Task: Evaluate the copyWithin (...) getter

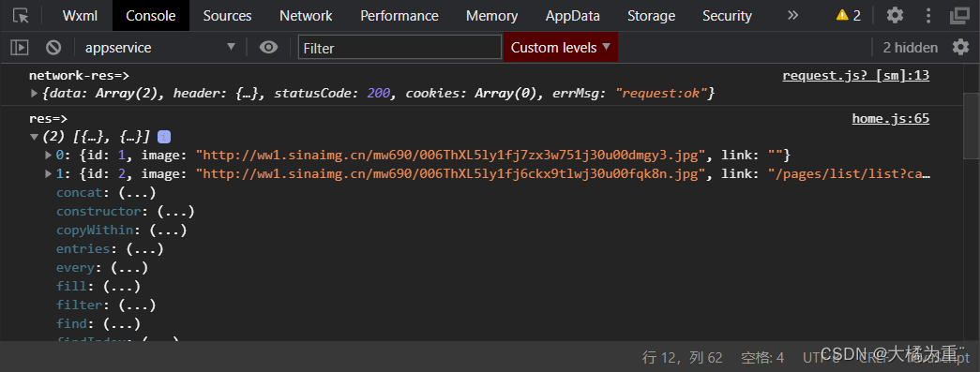Action: [168, 231]
